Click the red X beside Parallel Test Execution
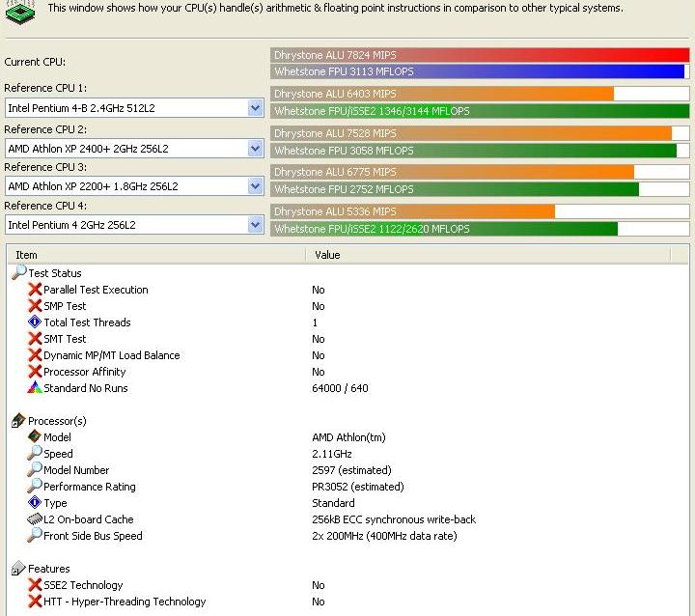This screenshot has width=695, height=616. [x=35, y=290]
